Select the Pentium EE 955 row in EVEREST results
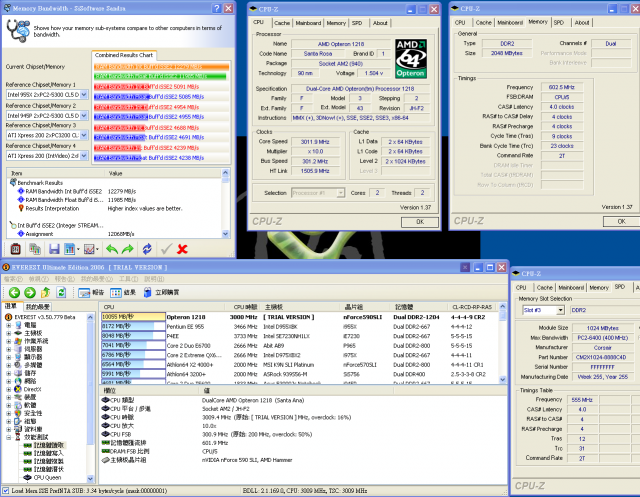640x497 pixels. coord(299,326)
